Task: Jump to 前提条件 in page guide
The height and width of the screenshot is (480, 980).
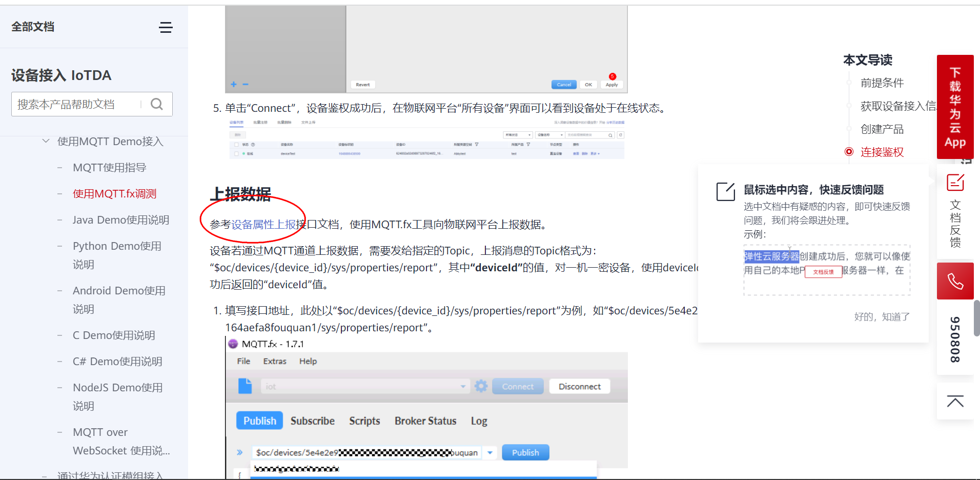Action: (882, 83)
